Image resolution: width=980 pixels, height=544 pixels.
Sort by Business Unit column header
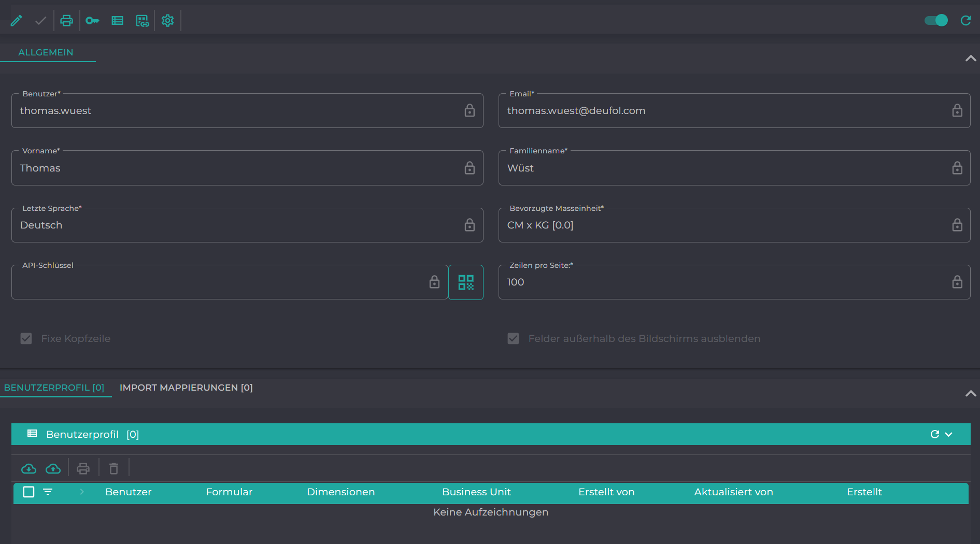click(476, 492)
